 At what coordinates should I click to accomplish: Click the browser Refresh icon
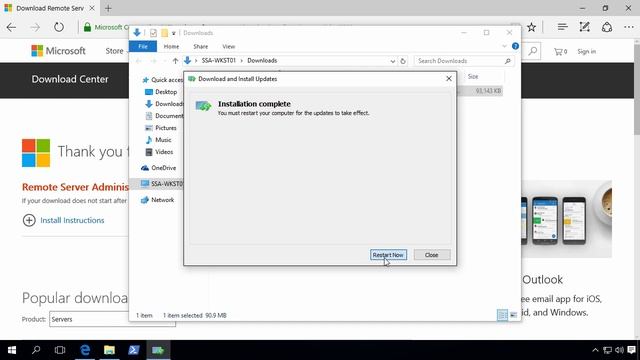point(59,27)
